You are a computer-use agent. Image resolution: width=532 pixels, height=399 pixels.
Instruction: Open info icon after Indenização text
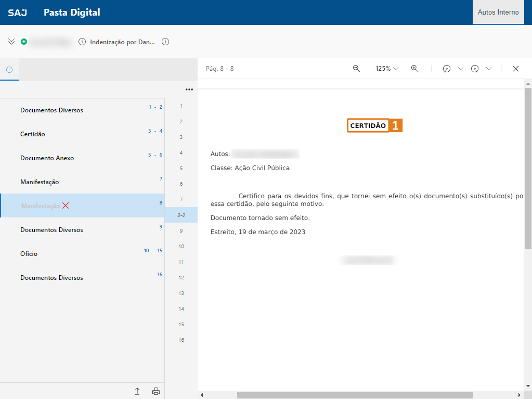165,42
